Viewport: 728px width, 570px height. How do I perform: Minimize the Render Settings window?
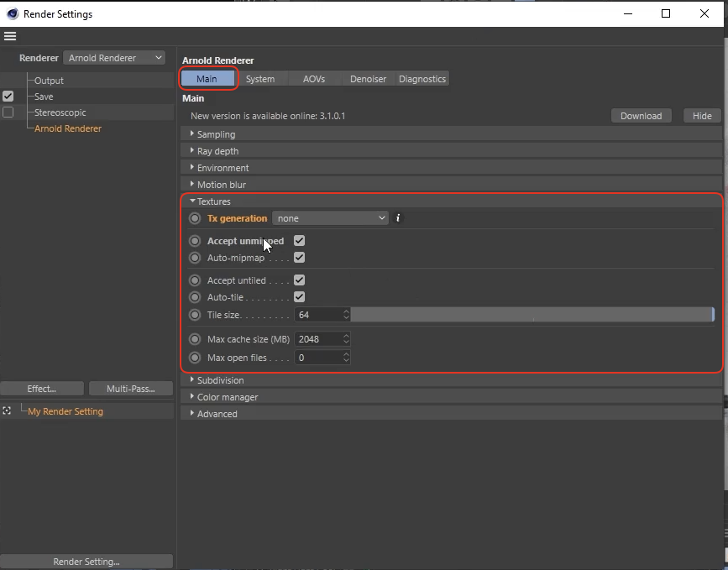click(x=628, y=13)
